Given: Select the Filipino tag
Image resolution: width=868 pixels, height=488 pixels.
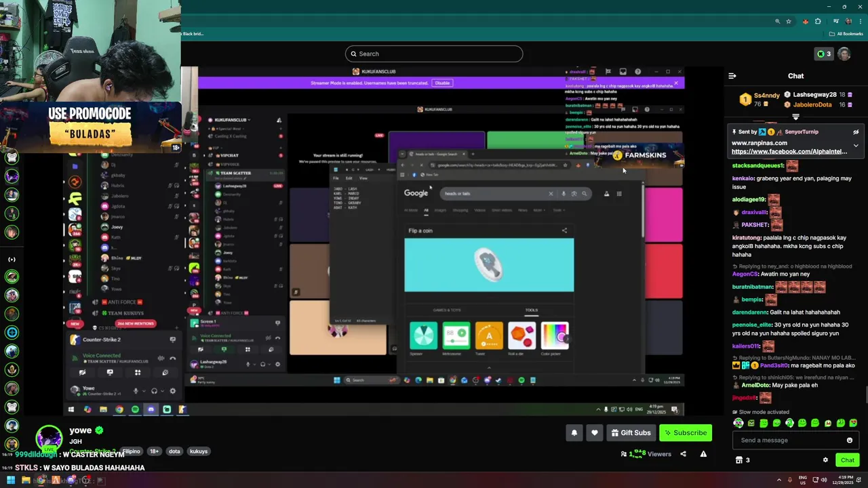Looking at the screenshot, I should 131,451.
